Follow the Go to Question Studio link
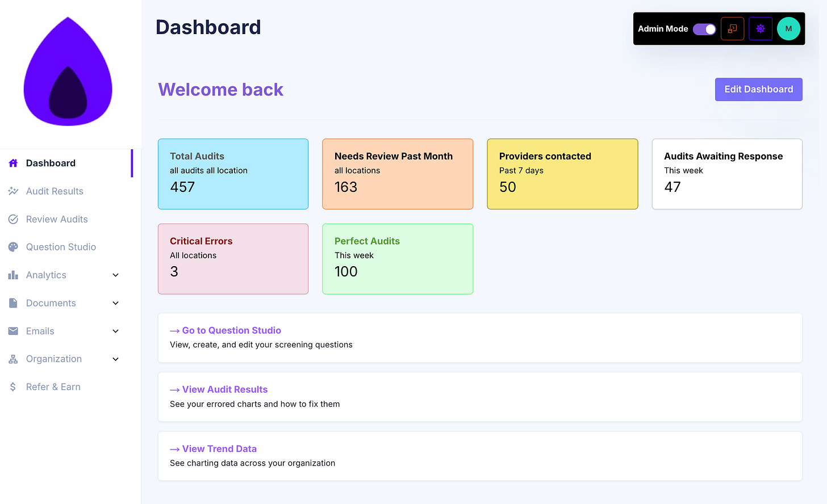Screen dimensions: 827x504 tap(225, 330)
